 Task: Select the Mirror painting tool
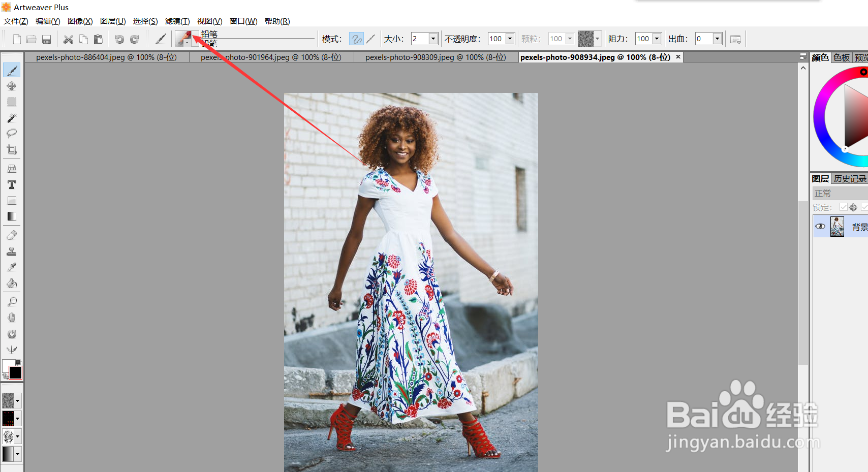(x=12, y=350)
